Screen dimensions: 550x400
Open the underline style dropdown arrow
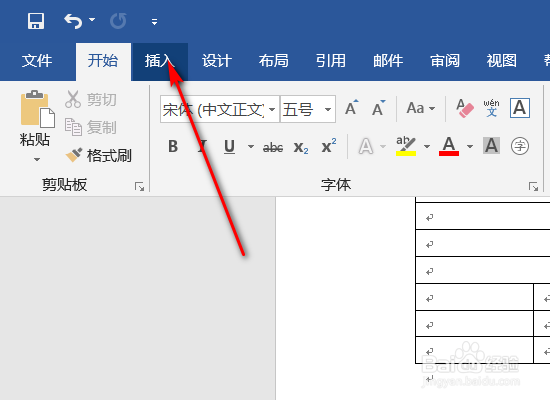(x=251, y=146)
